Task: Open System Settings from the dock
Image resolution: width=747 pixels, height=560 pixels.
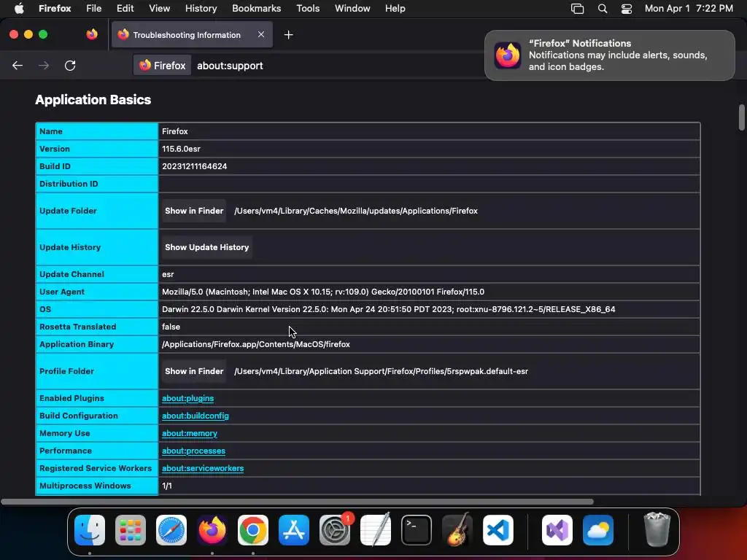Action: tap(334, 530)
